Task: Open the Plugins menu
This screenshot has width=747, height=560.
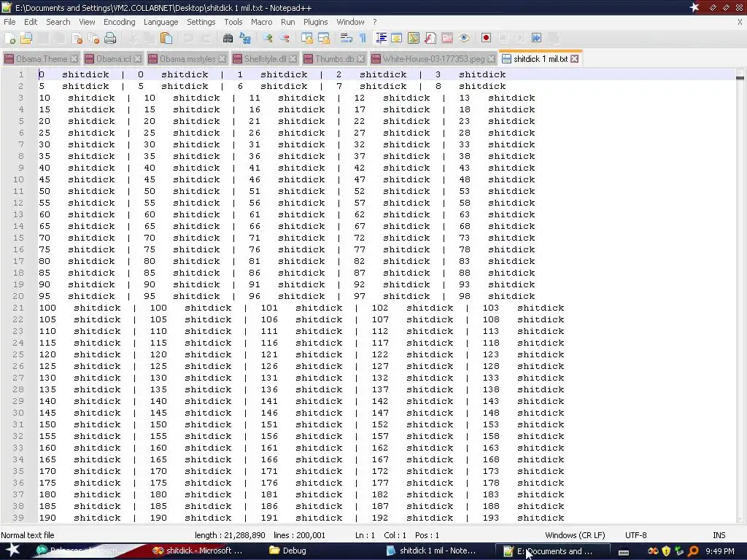Action: [x=315, y=22]
